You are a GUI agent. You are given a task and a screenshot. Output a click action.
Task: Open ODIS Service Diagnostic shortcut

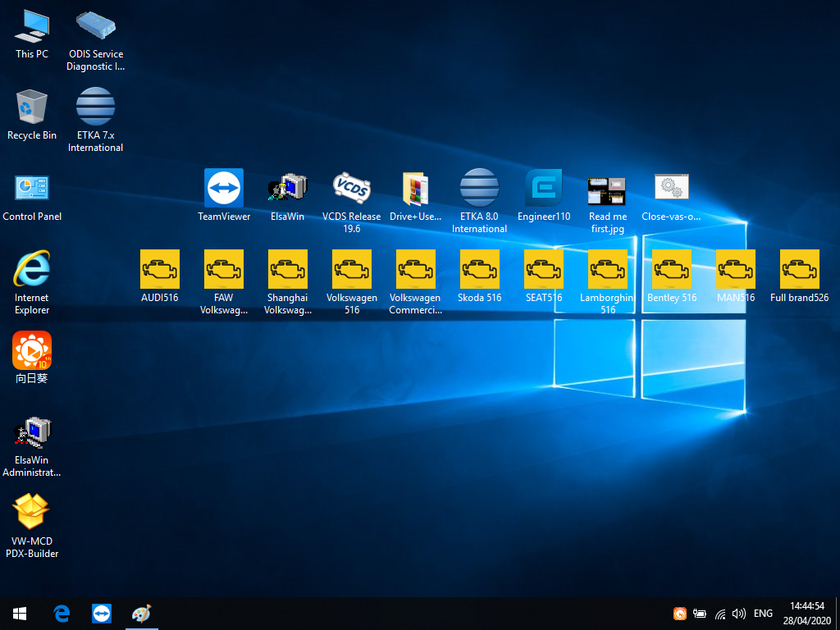click(95, 25)
